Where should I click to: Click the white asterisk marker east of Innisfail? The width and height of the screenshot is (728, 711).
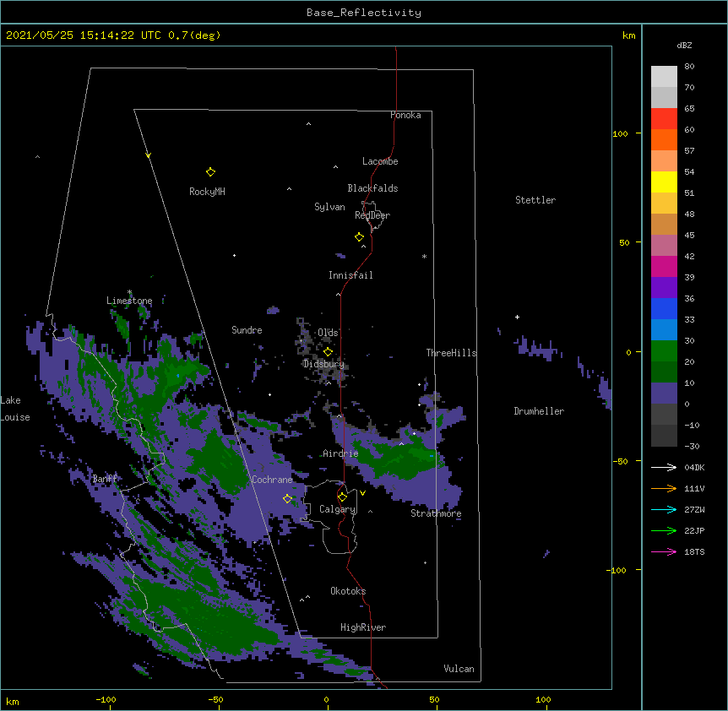tap(424, 256)
